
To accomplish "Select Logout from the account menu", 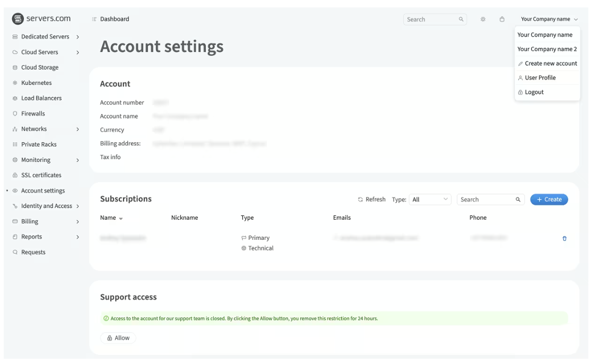I will tap(534, 92).
